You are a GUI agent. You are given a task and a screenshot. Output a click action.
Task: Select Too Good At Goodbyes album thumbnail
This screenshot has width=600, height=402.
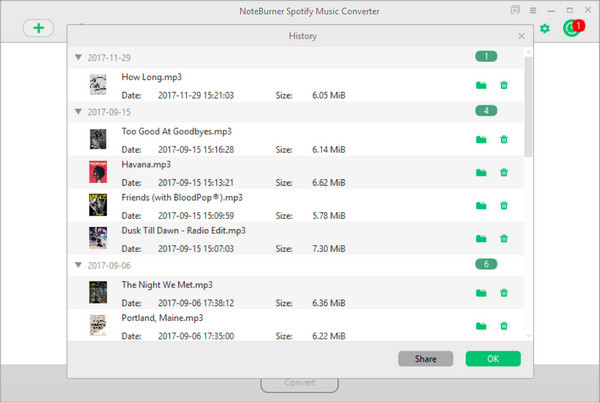tap(98, 139)
